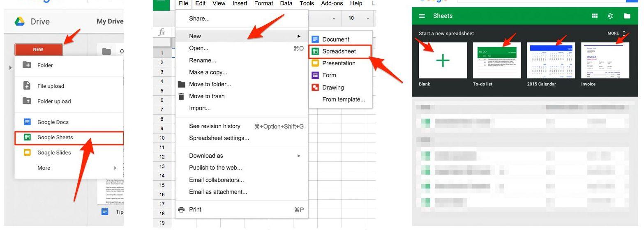Select Google Docs in the Drive menu

coord(69,122)
